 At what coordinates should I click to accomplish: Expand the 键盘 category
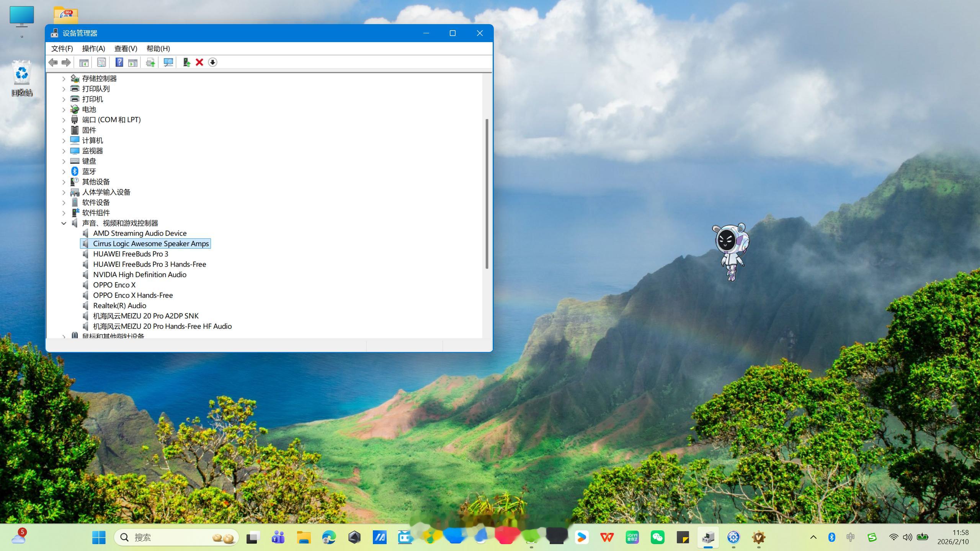point(64,161)
